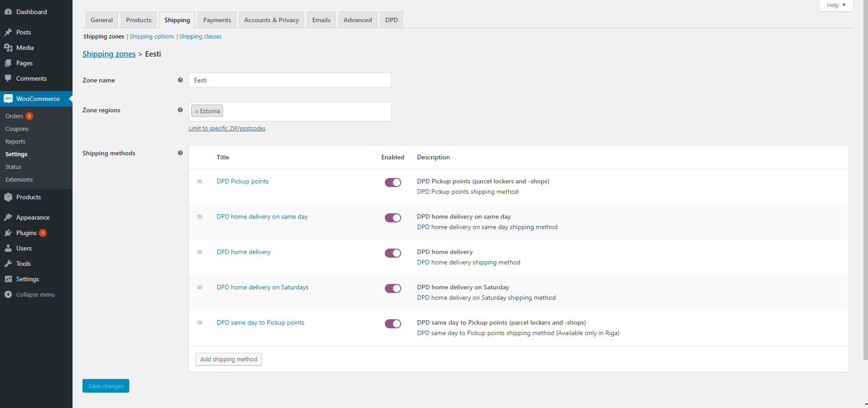The image size is (868, 408).
Task: Expand the Help dropdown
Action: [836, 5]
